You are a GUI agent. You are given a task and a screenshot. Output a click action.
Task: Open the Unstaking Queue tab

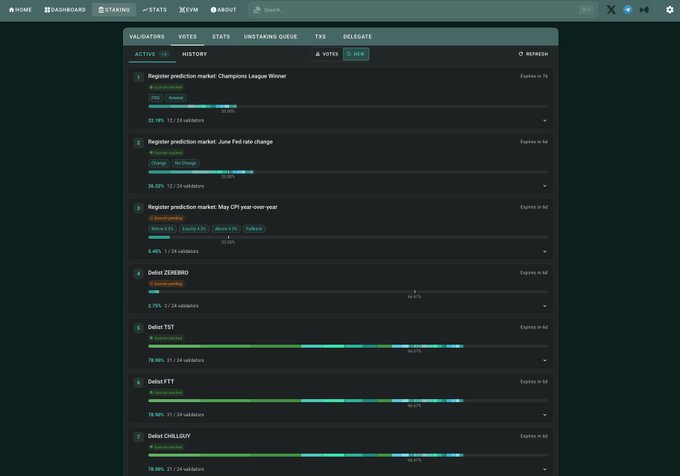[x=271, y=37]
